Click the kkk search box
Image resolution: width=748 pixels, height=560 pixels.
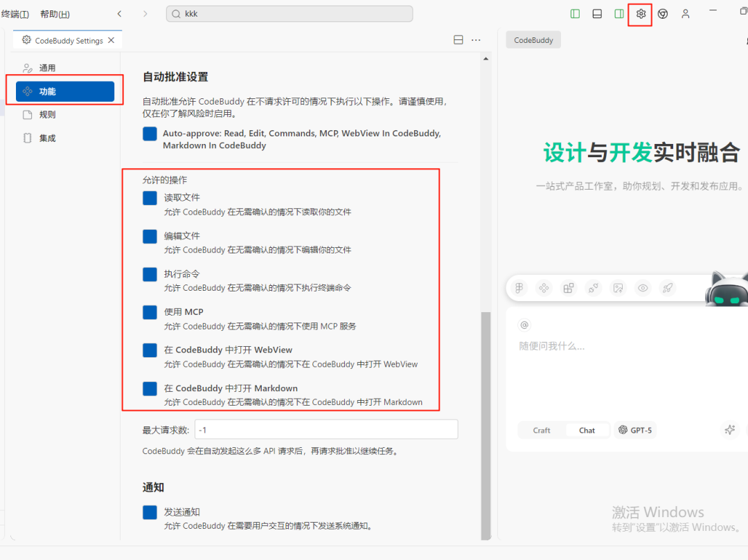tap(289, 14)
